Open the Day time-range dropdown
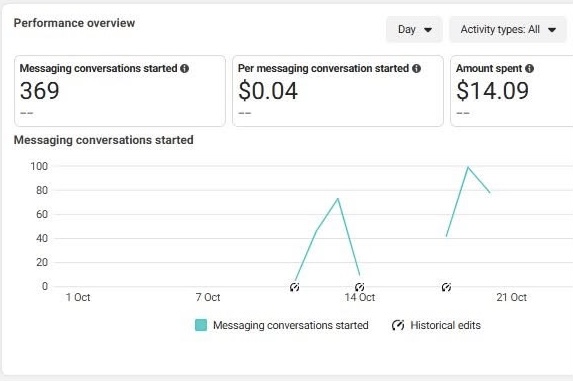The image size is (573, 381). click(x=414, y=29)
